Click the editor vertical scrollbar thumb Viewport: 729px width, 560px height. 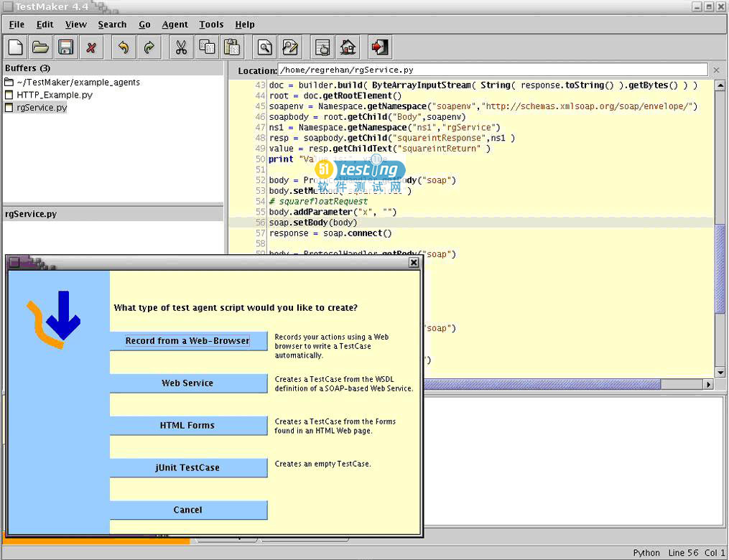tap(720, 269)
